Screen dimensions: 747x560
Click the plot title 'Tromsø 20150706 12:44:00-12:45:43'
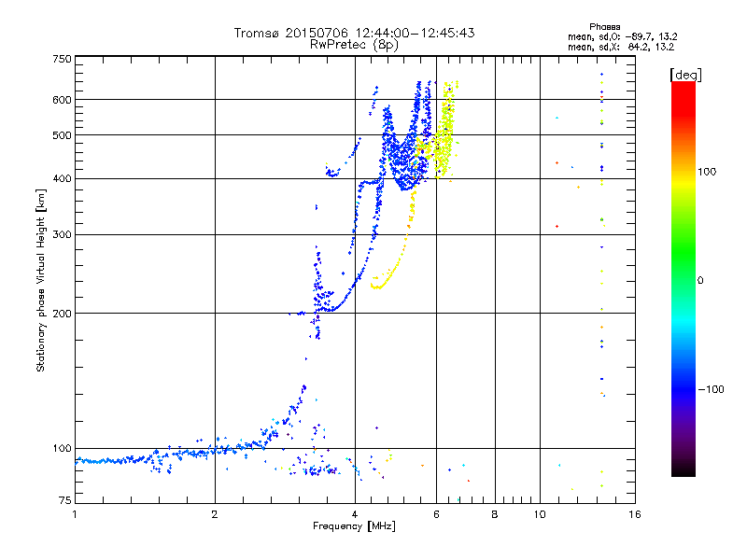click(x=354, y=33)
